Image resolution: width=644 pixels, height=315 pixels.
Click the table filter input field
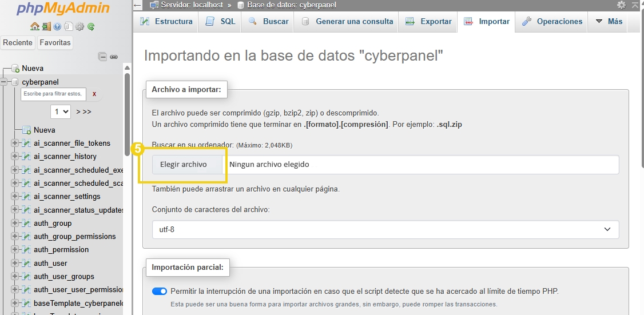(x=53, y=94)
